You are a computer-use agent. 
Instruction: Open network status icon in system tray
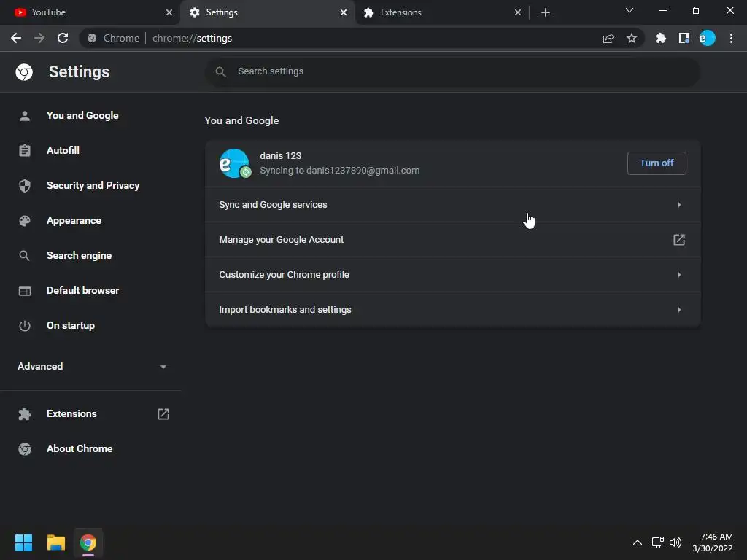click(658, 542)
